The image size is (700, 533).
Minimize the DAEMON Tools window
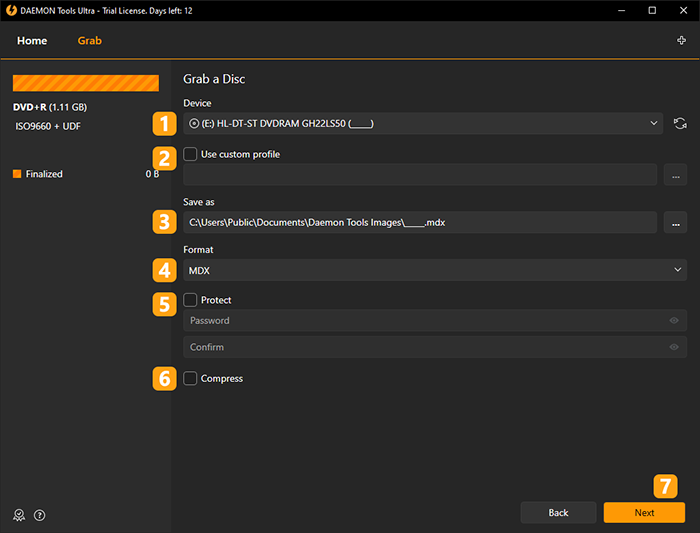point(621,10)
